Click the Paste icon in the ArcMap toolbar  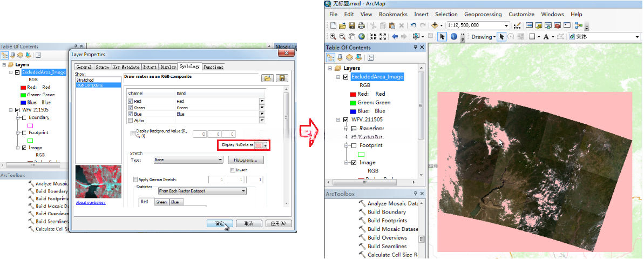tap(392, 25)
